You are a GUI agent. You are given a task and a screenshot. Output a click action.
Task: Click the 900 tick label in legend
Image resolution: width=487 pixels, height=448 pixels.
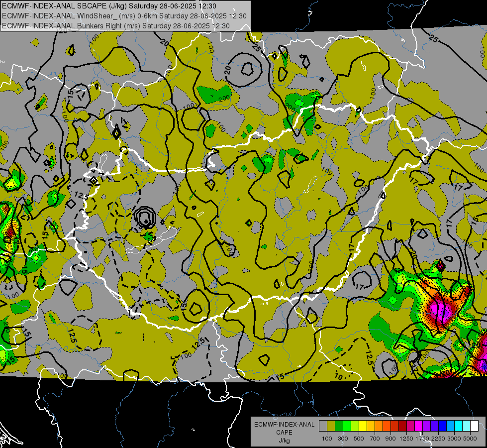pos(390,439)
